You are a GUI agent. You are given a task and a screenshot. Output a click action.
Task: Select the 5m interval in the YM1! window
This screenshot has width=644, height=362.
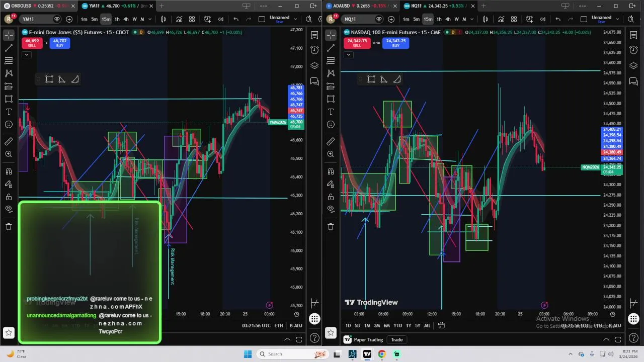pos(94,19)
